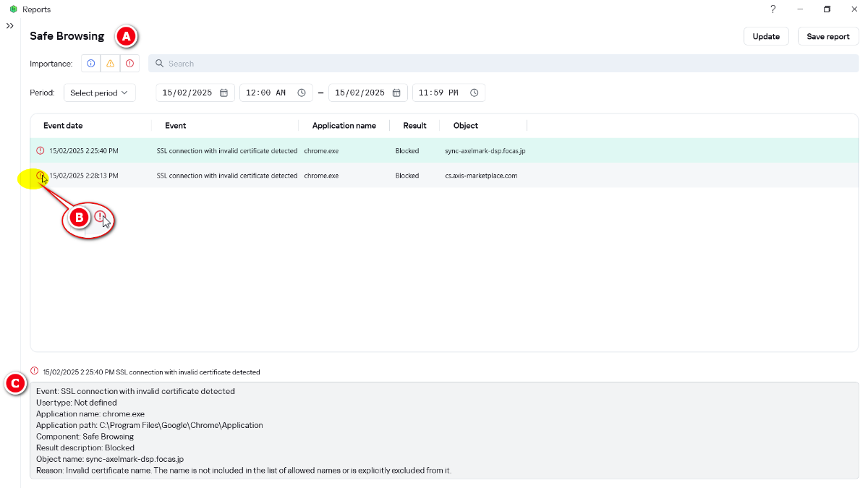Toggle the warning importance filter
Viewport: 868px width, 488px height.
click(110, 64)
